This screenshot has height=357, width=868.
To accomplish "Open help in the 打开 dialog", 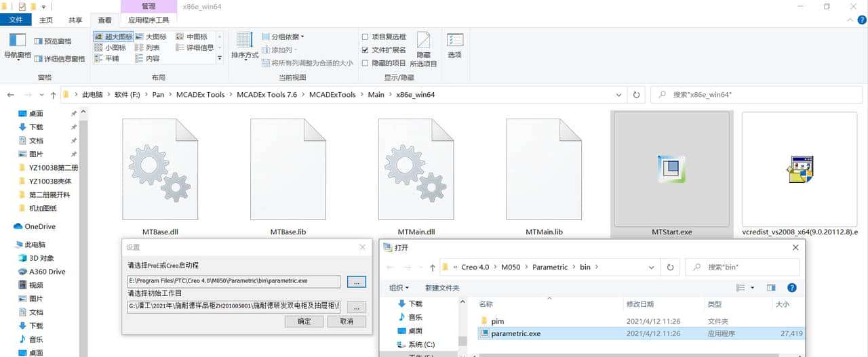I will click(x=791, y=288).
